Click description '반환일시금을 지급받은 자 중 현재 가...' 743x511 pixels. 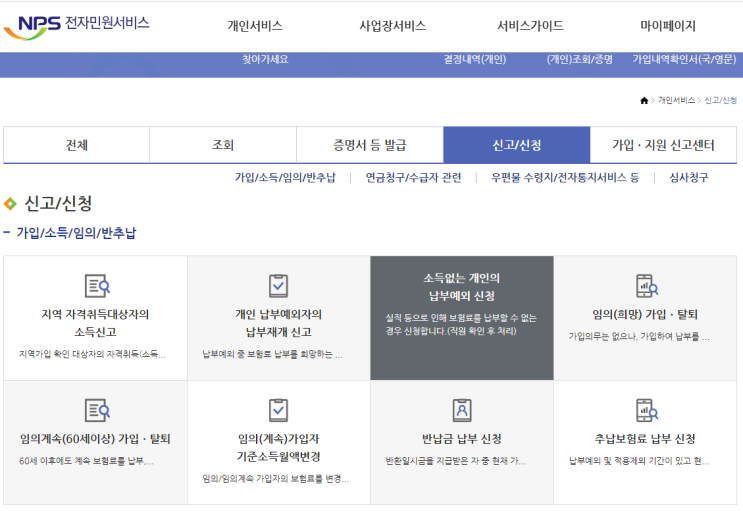click(456, 461)
